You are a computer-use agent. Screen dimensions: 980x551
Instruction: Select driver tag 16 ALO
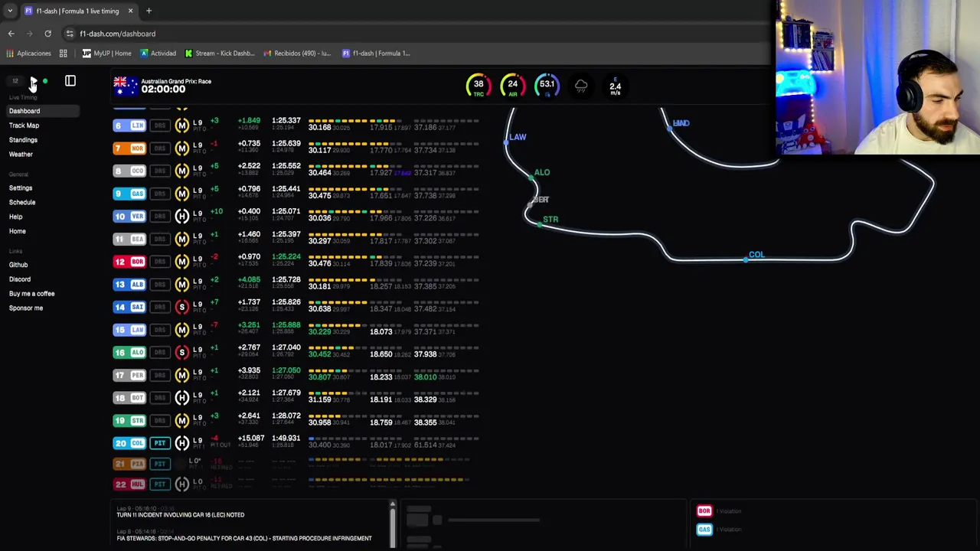tap(129, 353)
